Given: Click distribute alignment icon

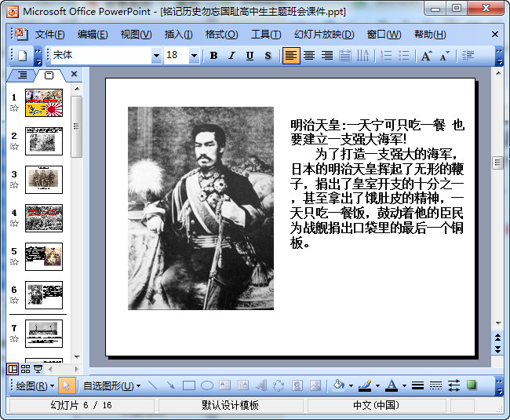Looking at the screenshot, I should [x=345, y=56].
